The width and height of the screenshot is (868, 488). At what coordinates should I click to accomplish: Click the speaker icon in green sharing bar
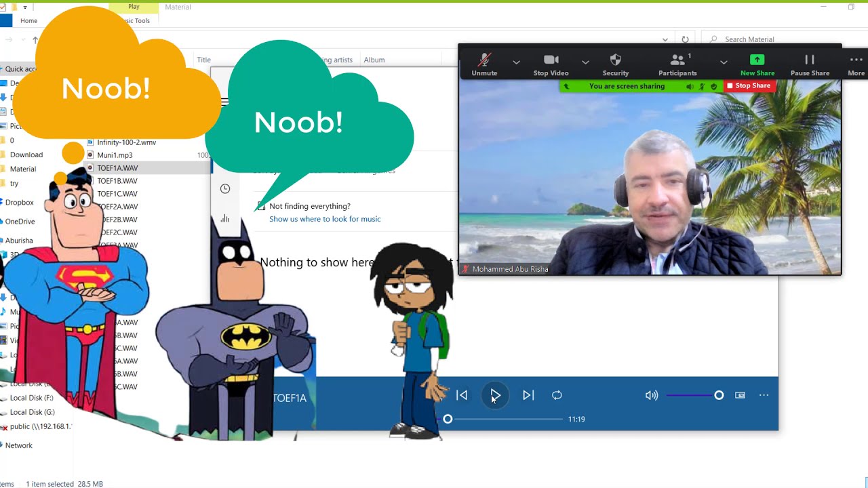tap(690, 87)
